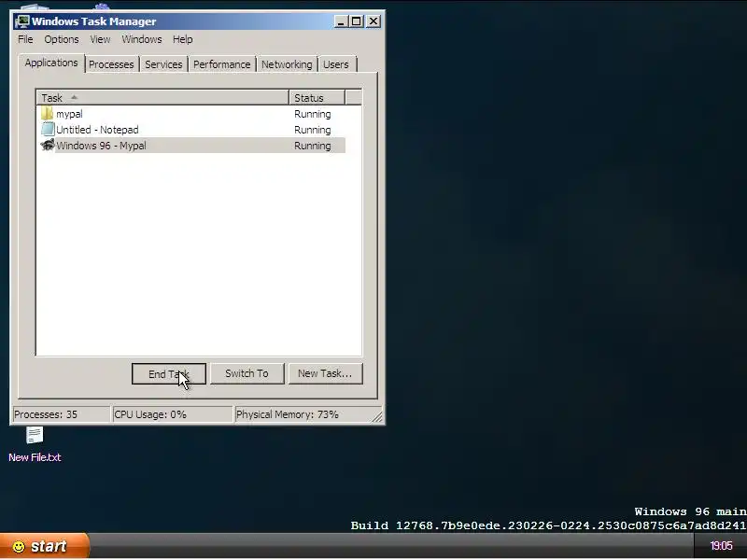Click the New Task... button
Image resolution: width=747 pixels, height=560 pixels.
[325, 374]
